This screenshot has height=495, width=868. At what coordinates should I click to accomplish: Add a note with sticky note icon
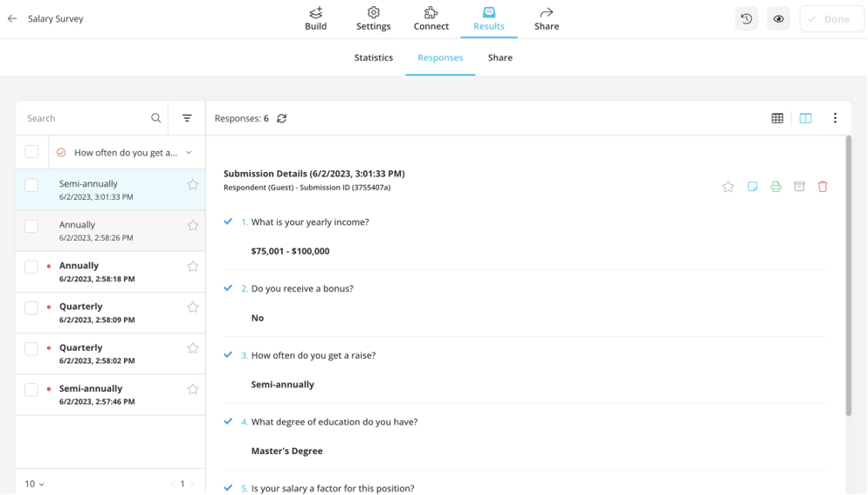click(753, 187)
